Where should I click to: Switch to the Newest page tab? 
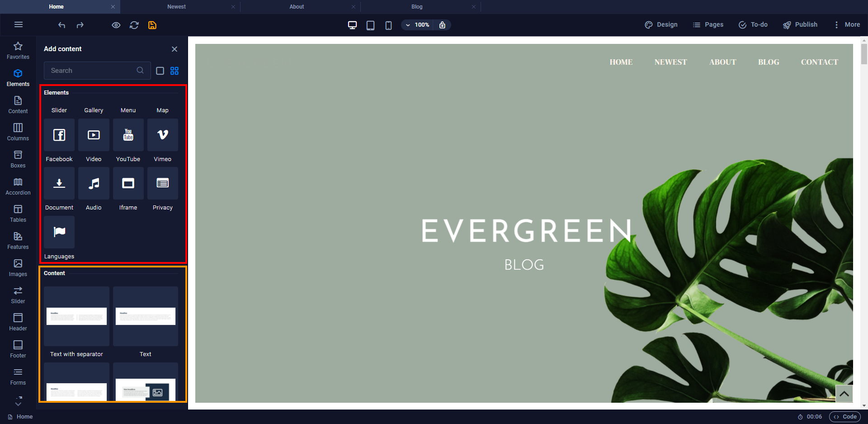point(176,7)
